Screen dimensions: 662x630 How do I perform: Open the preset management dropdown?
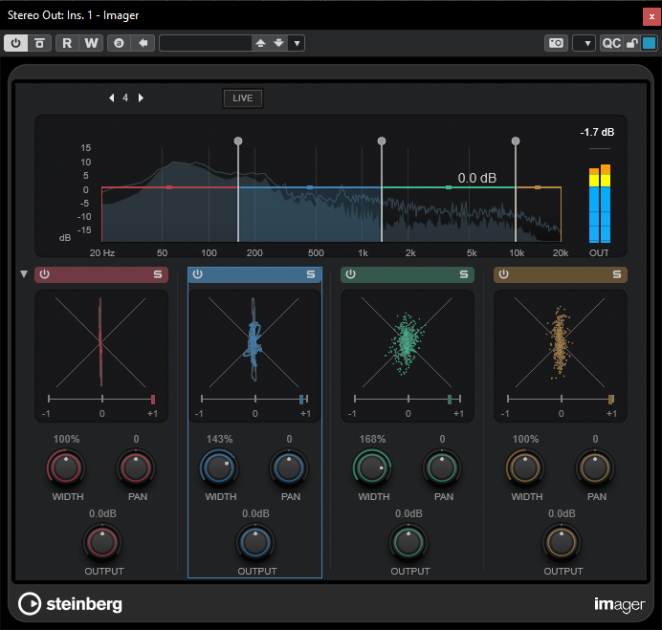[x=297, y=43]
